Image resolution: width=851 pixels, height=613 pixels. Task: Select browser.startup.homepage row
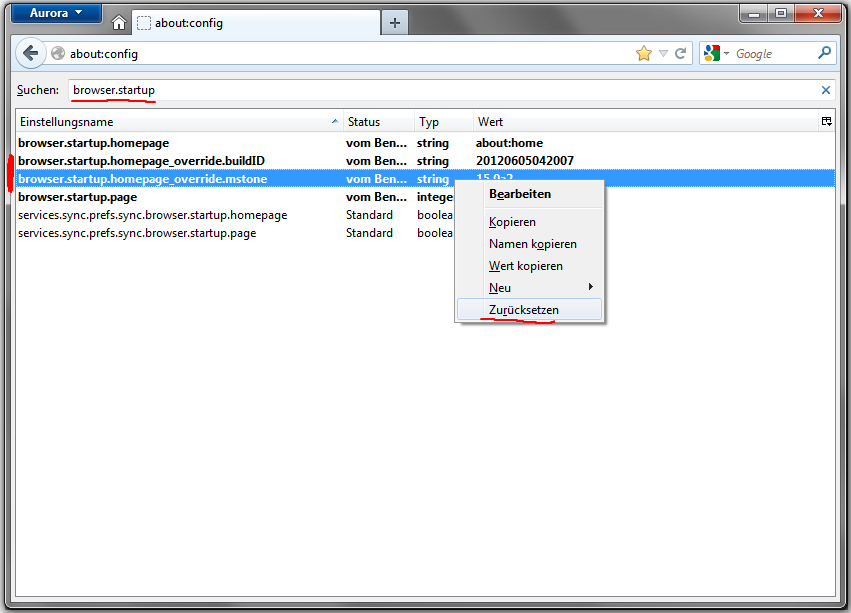pyautogui.click(x=426, y=143)
